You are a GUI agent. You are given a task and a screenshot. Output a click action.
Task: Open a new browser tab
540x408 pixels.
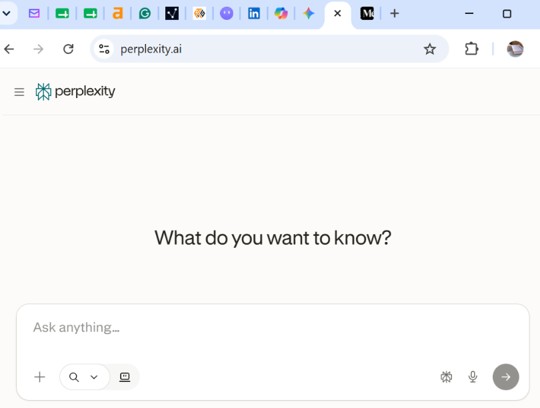[394, 13]
